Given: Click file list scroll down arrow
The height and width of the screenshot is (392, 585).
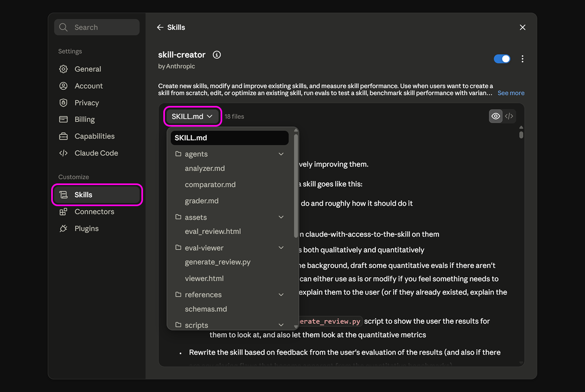Looking at the screenshot, I should [296, 327].
